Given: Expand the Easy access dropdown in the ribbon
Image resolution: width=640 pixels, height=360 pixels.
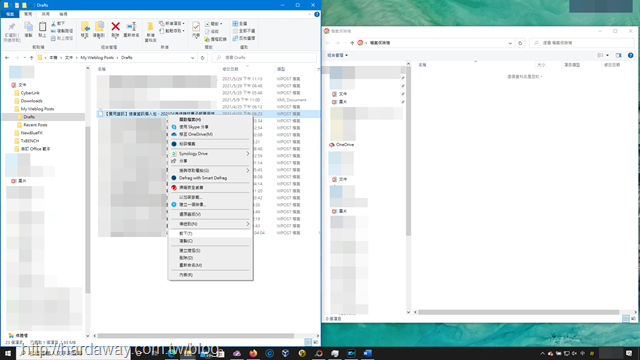Looking at the screenshot, I should pos(171,31).
